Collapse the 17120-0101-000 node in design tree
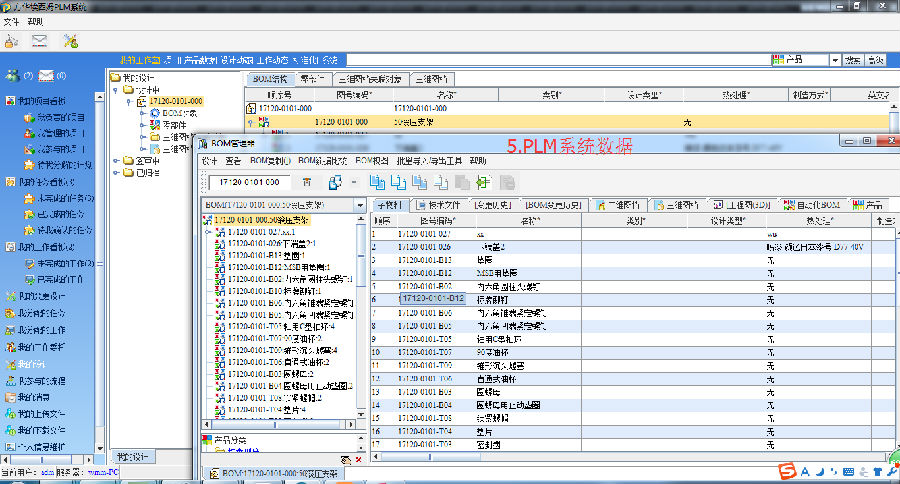The height and width of the screenshot is (484, 900). coord(129,102)
